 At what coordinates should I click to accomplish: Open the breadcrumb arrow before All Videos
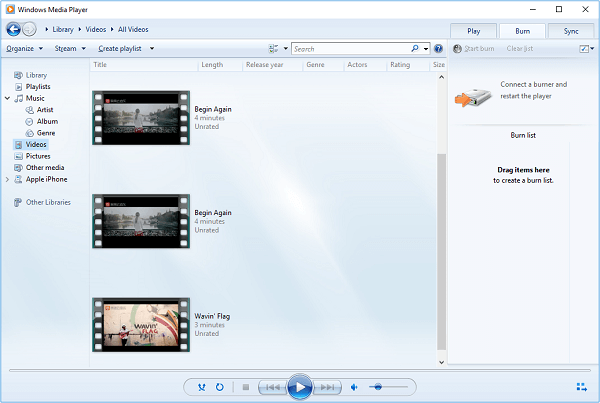(112, 29)
